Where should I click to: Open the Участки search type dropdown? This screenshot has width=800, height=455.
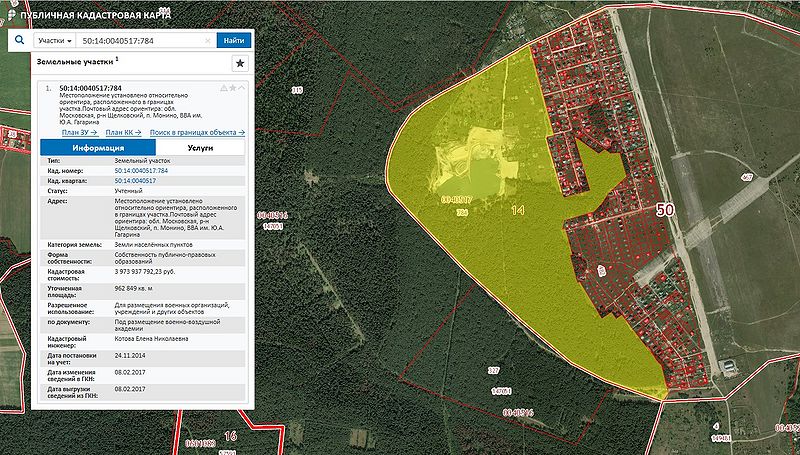[54, 41]
